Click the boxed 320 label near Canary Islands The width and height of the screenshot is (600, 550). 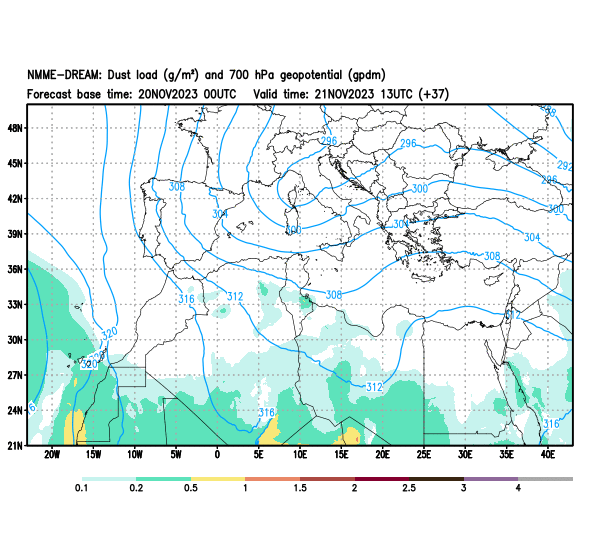(x=89, y=364)
